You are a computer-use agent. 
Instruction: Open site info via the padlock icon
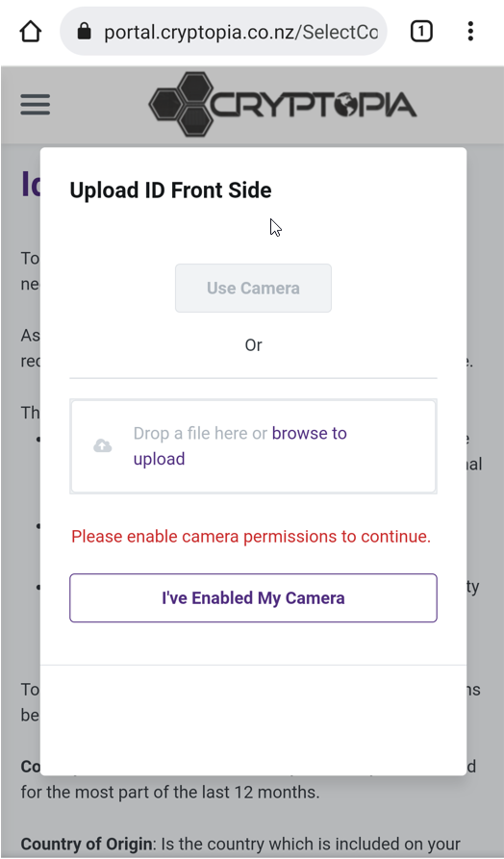[x=84, y=32]
